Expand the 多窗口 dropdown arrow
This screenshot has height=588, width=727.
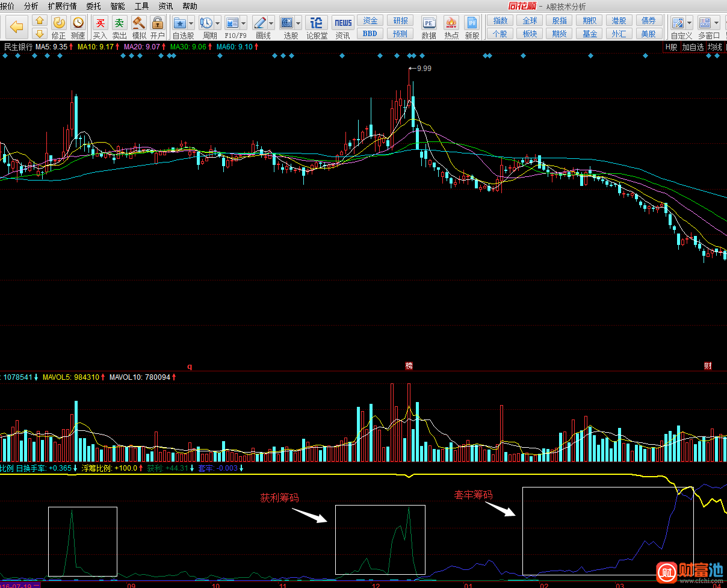click(716, 23)
